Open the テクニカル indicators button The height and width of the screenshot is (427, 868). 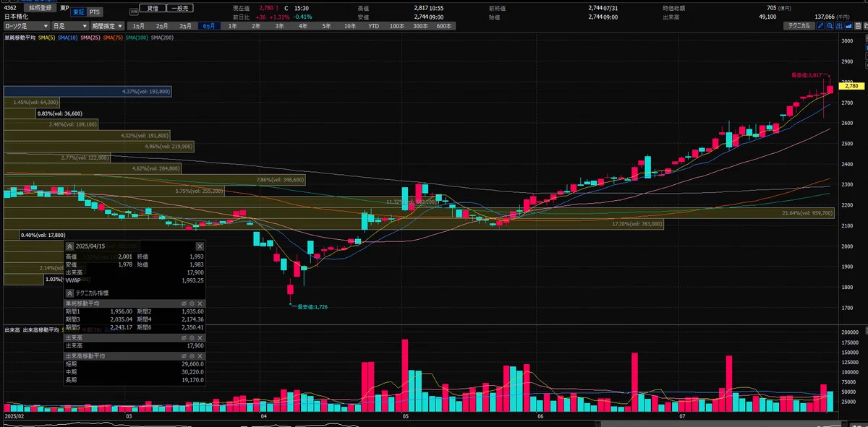click(x=799, y=25)
